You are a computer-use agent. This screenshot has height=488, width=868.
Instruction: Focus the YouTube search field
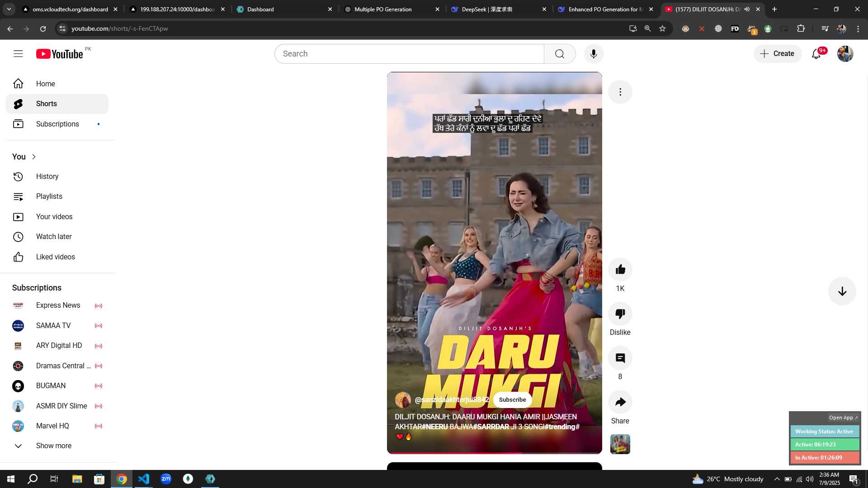coord(409,54)
